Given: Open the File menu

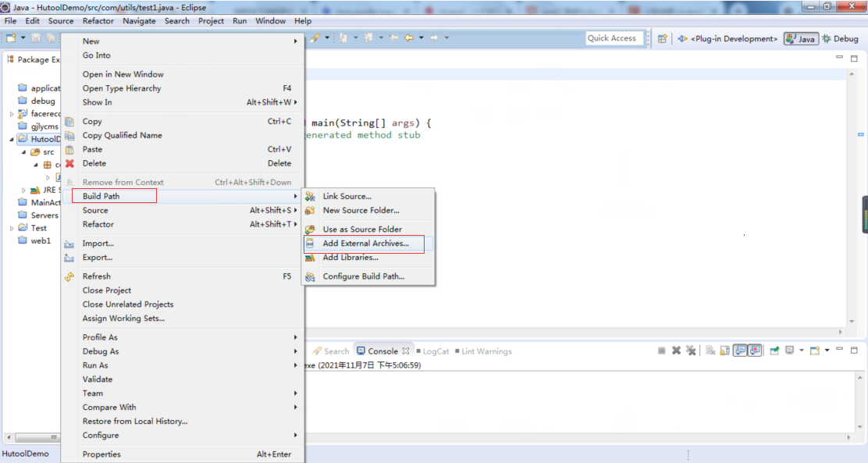Looking at the screenshot, I should [10, 20].
